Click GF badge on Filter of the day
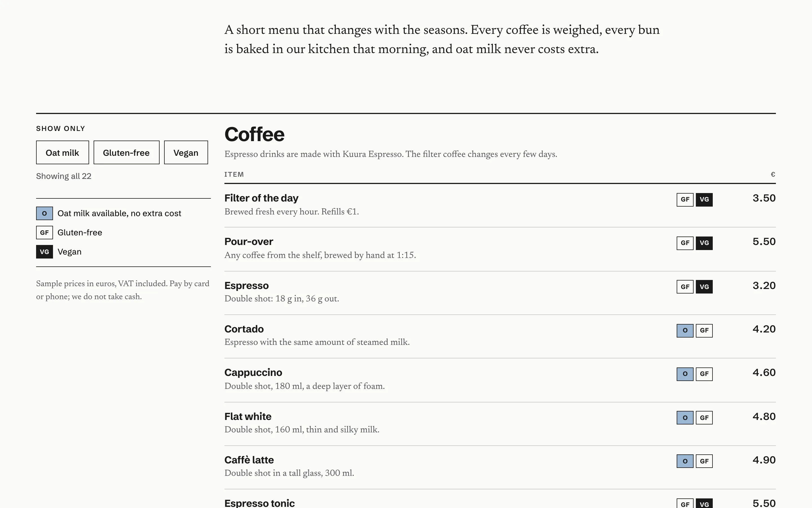 click(685, 200)
